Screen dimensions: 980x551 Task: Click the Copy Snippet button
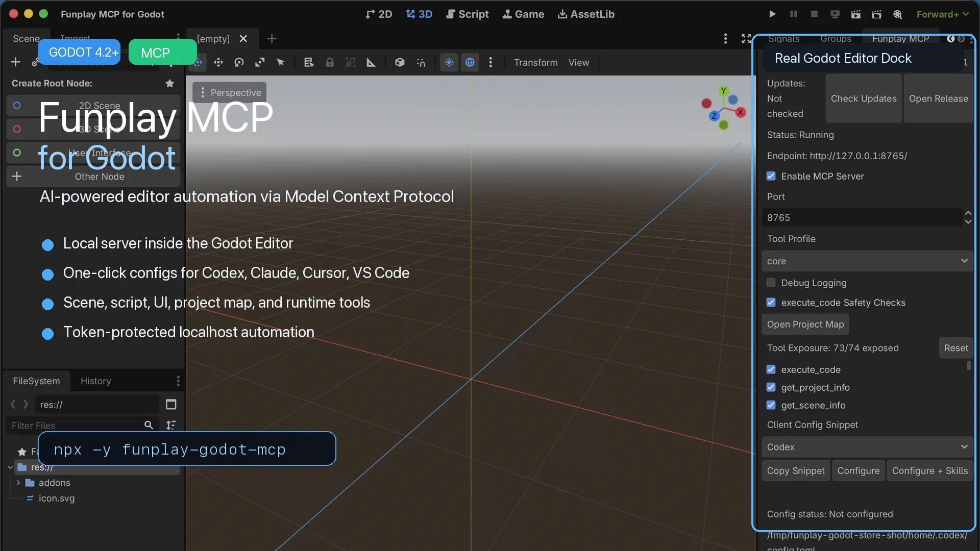pos(796,471)
